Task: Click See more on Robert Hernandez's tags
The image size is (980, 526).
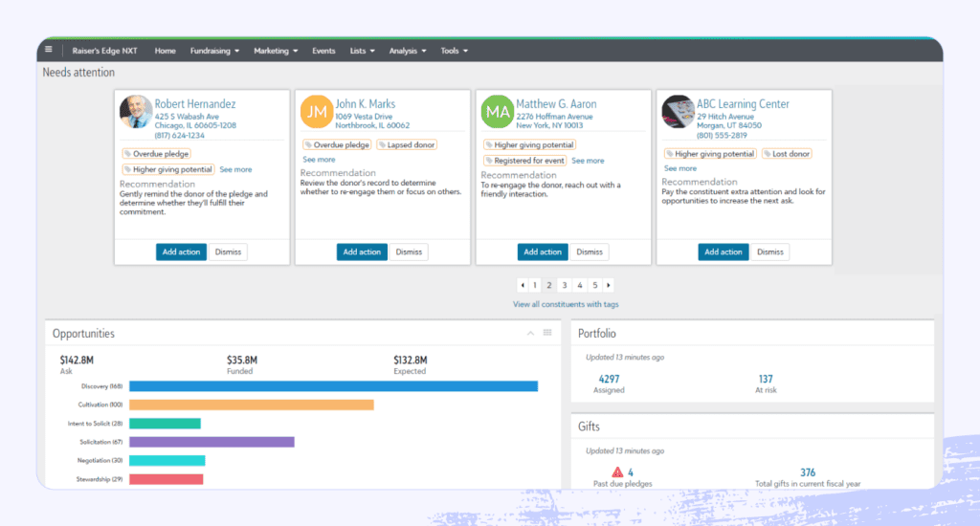Action: click(x=235, y=169)
